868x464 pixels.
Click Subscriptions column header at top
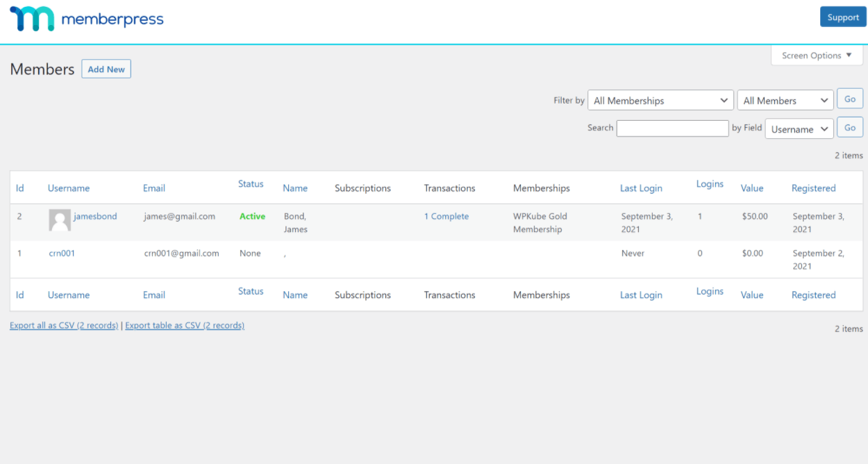(362, 188)
